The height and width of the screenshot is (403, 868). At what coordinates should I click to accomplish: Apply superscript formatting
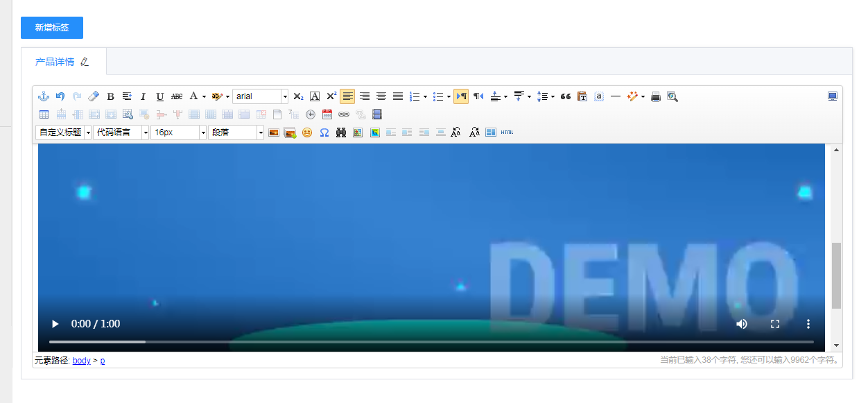(x=331, y=96)
